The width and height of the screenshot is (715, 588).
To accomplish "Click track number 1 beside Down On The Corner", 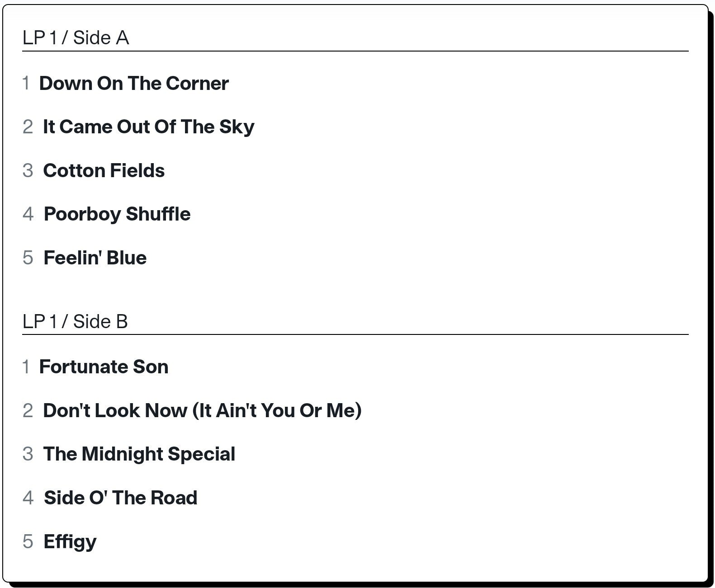I will (26, 84).
